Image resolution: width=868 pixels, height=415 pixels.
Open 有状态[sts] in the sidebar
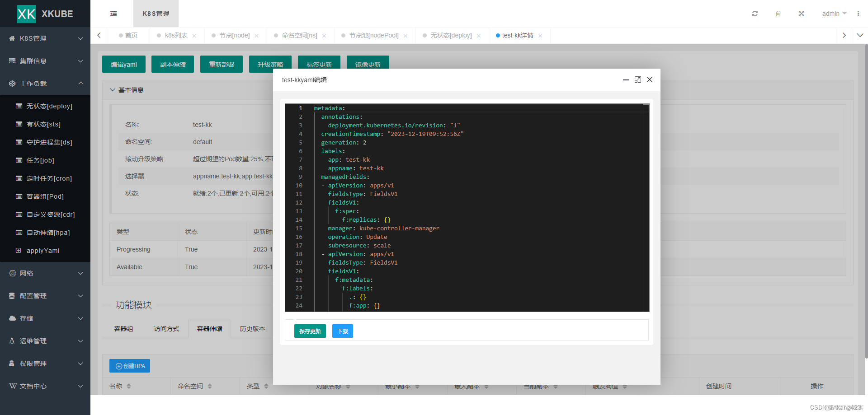pyautogui.click(x=45, y=124)
